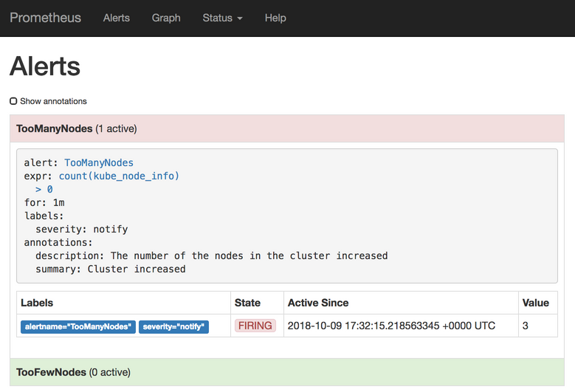Open the Alerts navigation tab
575x392 pixels.
(x=117, y=18)
